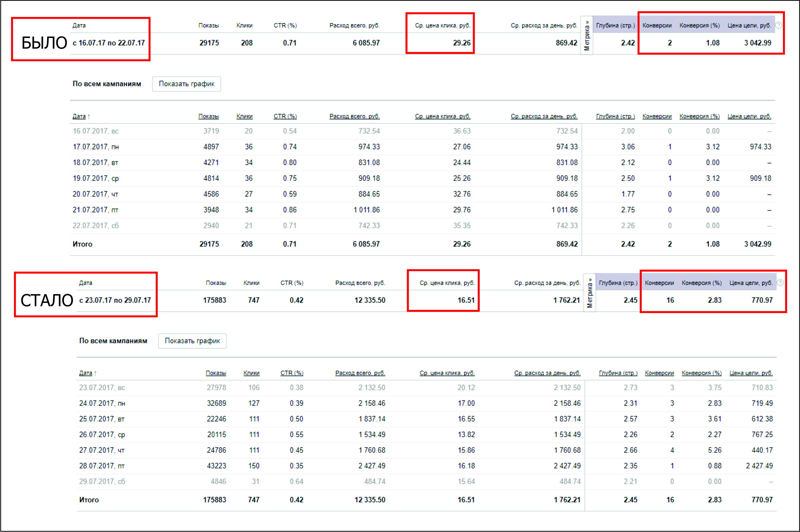
Task: Select the 20.07.2017, чт row date
Action: click(95, 194)
